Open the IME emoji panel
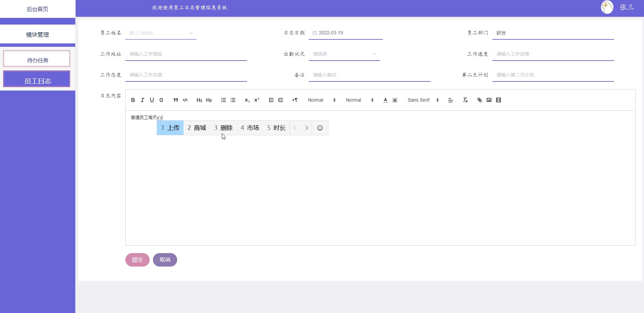This screenshot has width=644, height=313. pyautogui.click(x=320, y=128)
